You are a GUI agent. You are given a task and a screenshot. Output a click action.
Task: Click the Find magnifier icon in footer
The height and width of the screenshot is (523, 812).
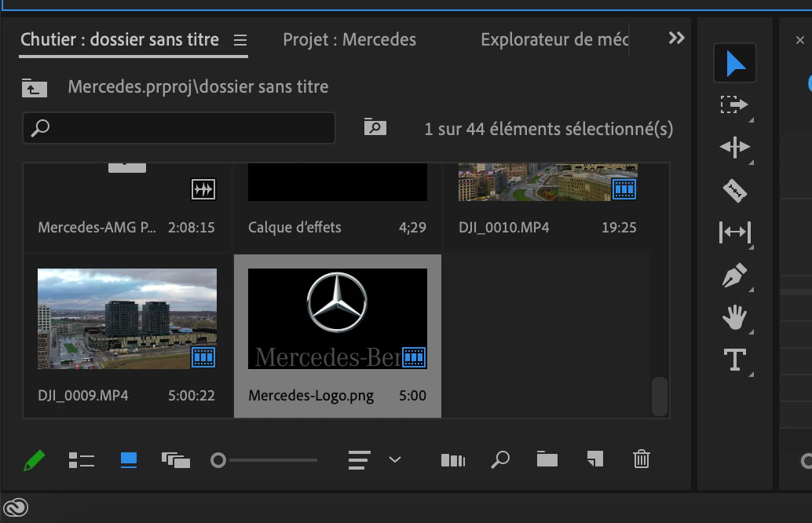pyautogui.click(x=499, y=460)
